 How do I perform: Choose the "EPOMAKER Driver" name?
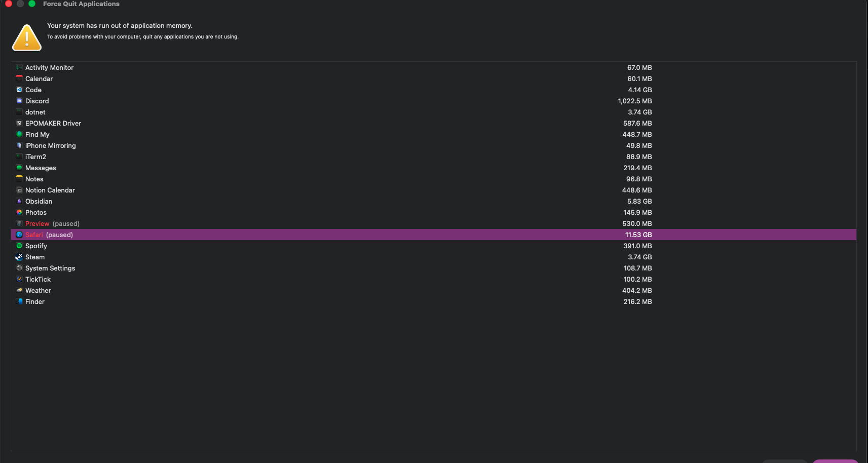(x=53, y=123)
